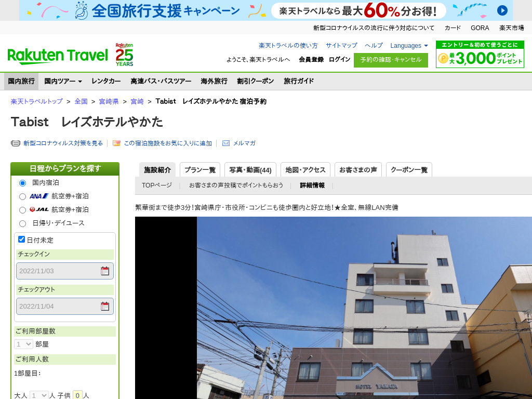This screenshot has width=532, height=399.
Task: Select ANA 航空券+宿泊 radio option
Action: [22, 196]
